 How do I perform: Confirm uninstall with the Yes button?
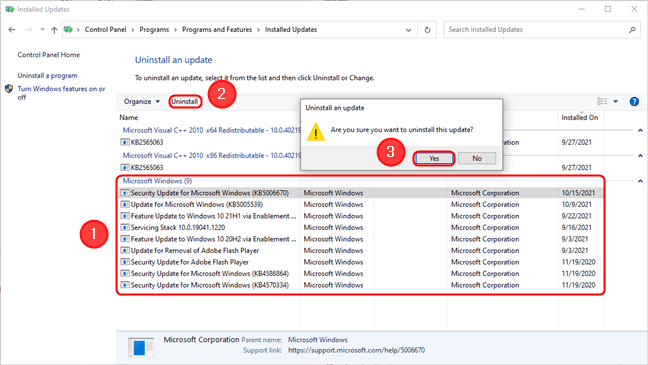[x=434, y=158]
